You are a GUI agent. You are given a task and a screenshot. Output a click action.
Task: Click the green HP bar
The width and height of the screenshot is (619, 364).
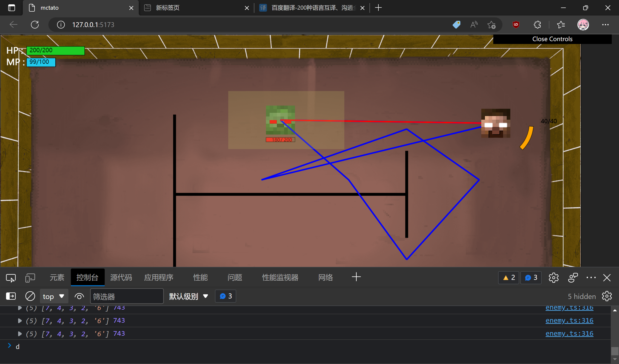tap(56, 50)
